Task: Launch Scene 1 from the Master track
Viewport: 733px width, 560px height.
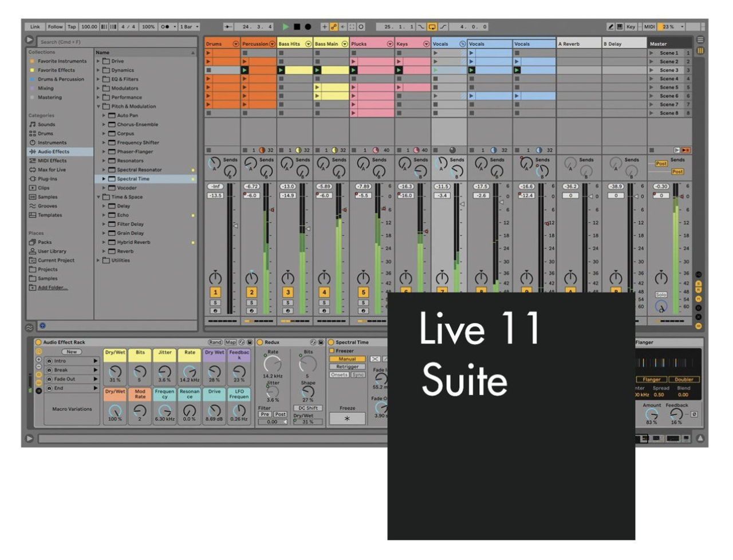Action: pyautogui.click(x=651, y=53)
